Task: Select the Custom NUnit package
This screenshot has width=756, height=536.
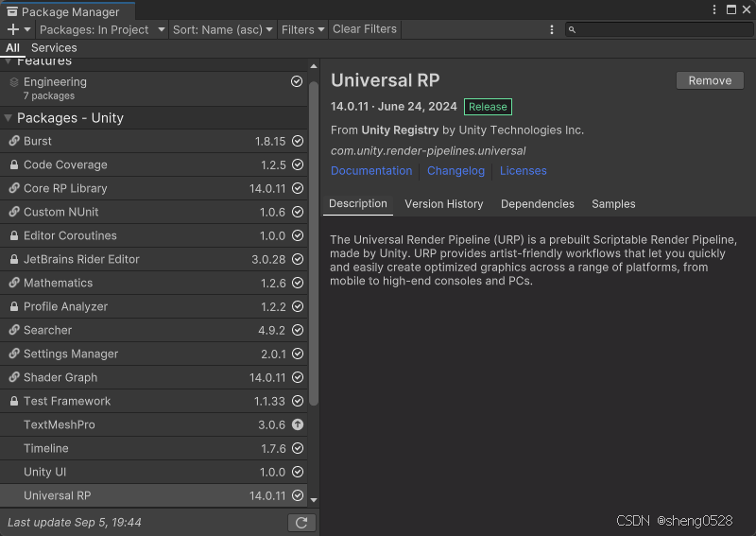Action: click(153, 212)
